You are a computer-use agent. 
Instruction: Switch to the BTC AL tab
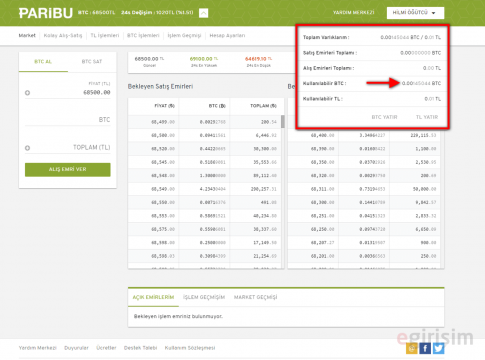tap(43, 62)
